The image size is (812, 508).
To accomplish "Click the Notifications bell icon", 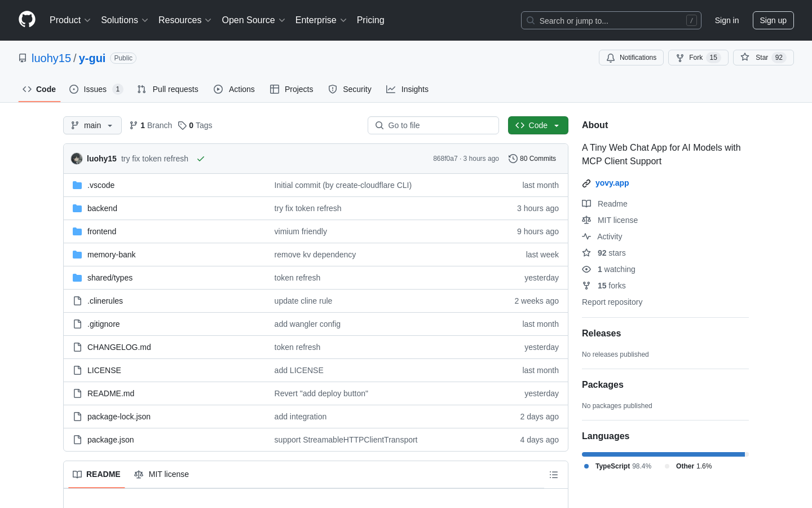I will 611,58.
